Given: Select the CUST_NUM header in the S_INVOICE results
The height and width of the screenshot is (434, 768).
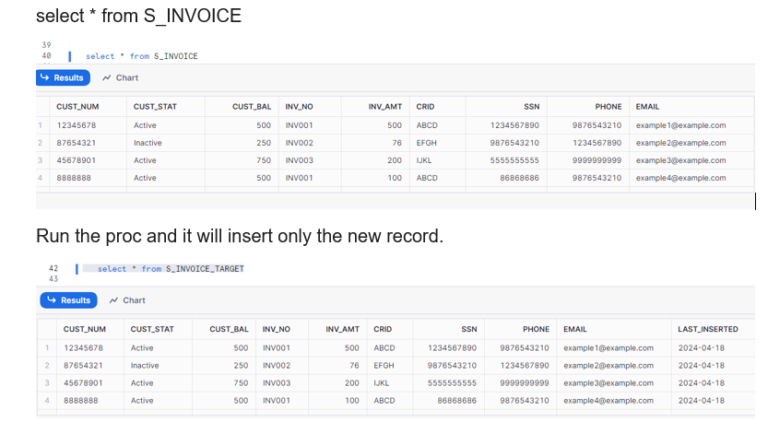Looking at the screenshot, I should point(75,106).
